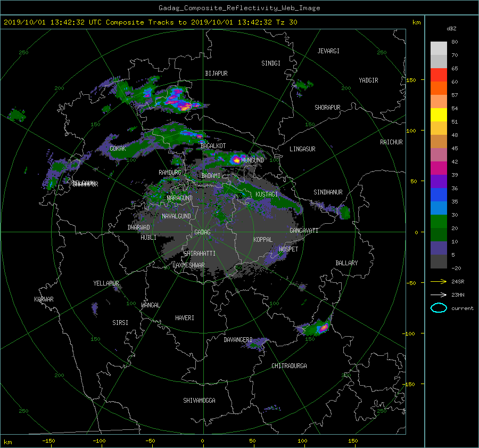The width and height of the screenshot is (479, 448).
Task: Click the HANGAL label
Action: tap(151, 305)
